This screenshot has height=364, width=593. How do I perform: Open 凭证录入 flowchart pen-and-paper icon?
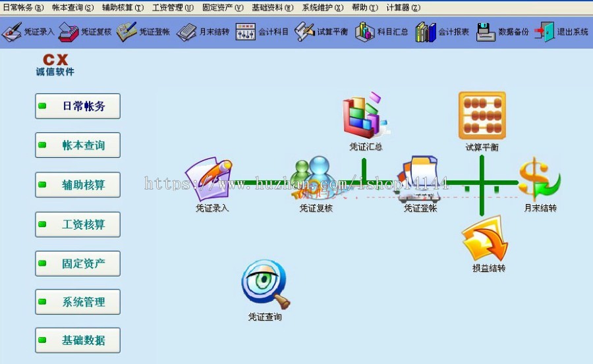pyautogui.click(x=209, y=179)
